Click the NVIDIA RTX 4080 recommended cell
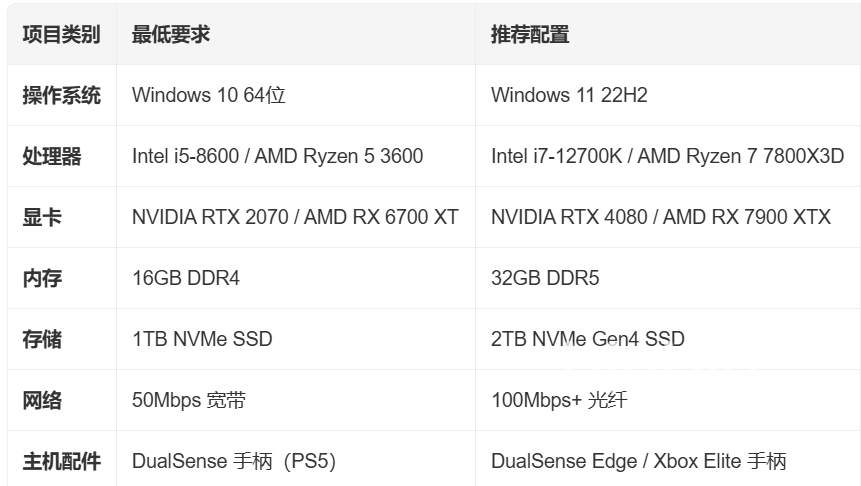This screenshot has width=861, height=486. click(668, 217)
